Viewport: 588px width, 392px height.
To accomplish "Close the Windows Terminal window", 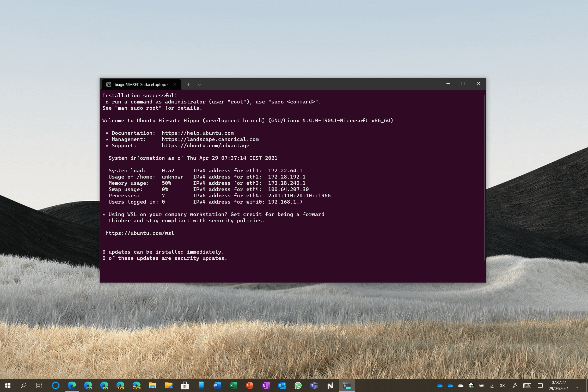I will [478, 84].
